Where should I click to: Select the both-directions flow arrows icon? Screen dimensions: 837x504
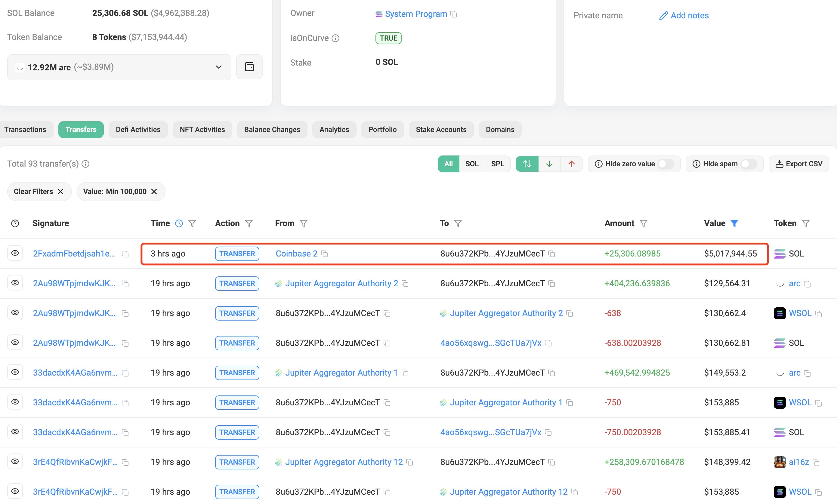tap(527, 164)
